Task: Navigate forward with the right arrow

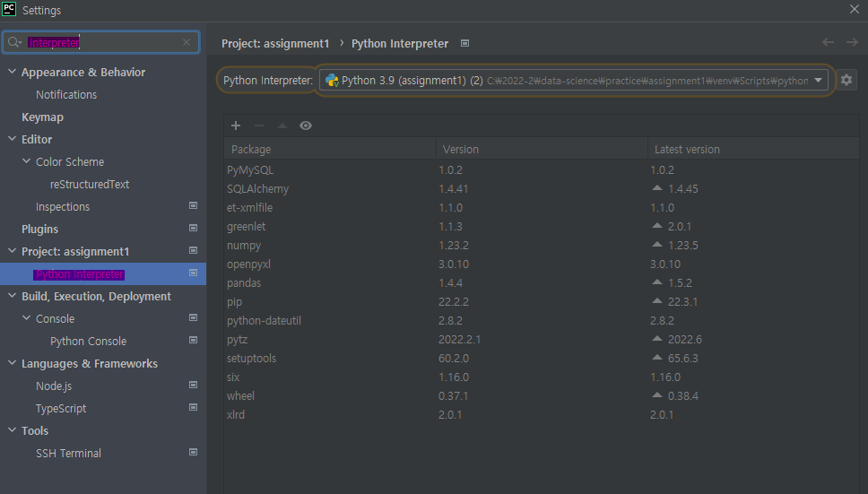Action: point(852,43)
